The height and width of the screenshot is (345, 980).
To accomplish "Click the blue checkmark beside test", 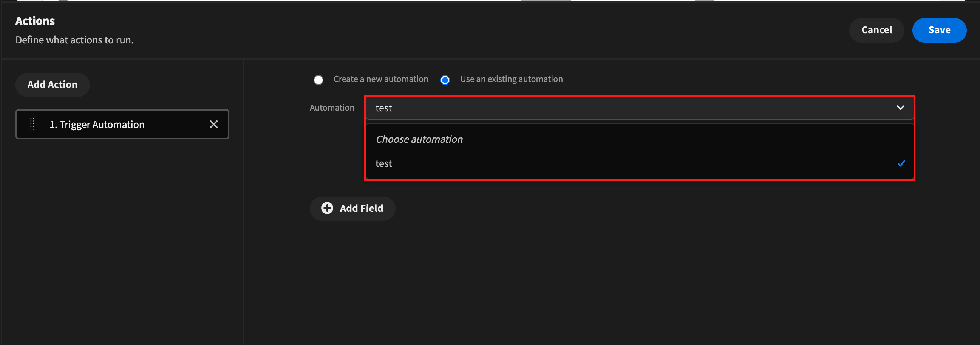I will [901, 163].
